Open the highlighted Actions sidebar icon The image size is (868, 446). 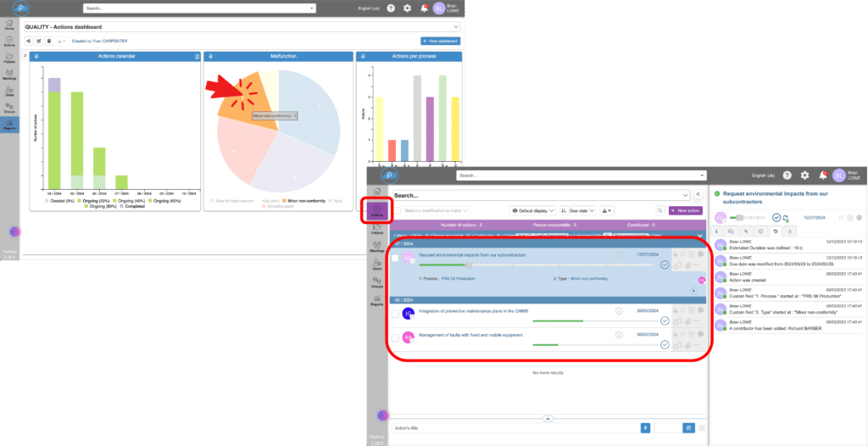click(x=377, y=210)
